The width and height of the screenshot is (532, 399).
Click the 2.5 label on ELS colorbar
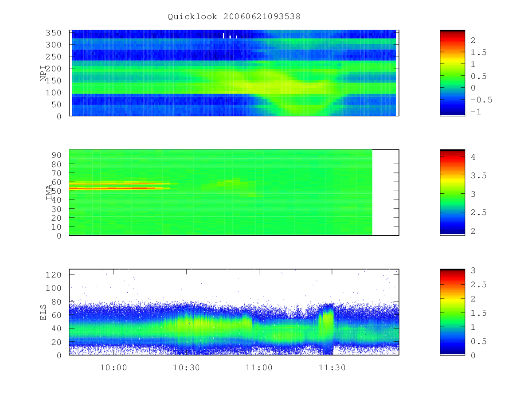(x=478, y=284)
